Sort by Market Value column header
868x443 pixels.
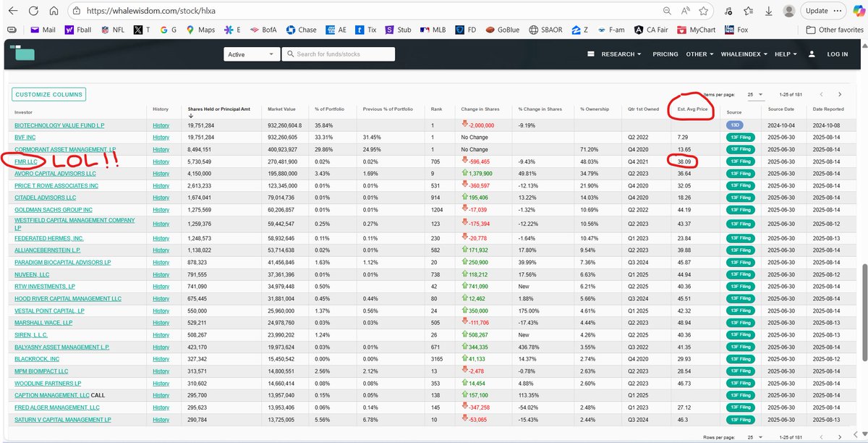click(x=281, y=109)
